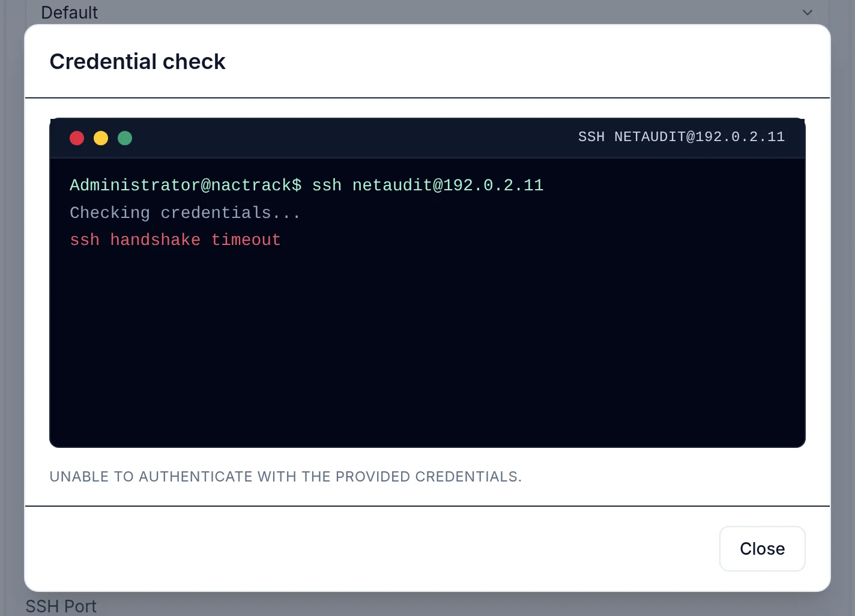Viewport: 855px width, 616px height.
Task: Click the 'Unable to authenticate' status message
Action: [x=286, y=477]
